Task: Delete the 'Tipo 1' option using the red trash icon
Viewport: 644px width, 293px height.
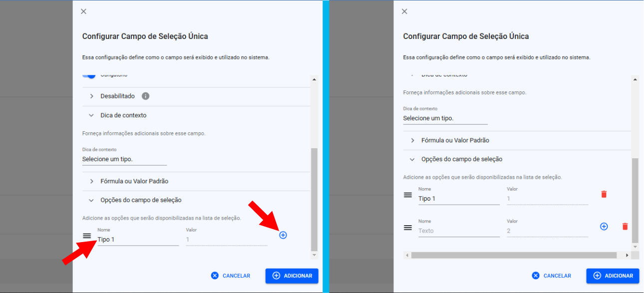Action: (604, 194)
